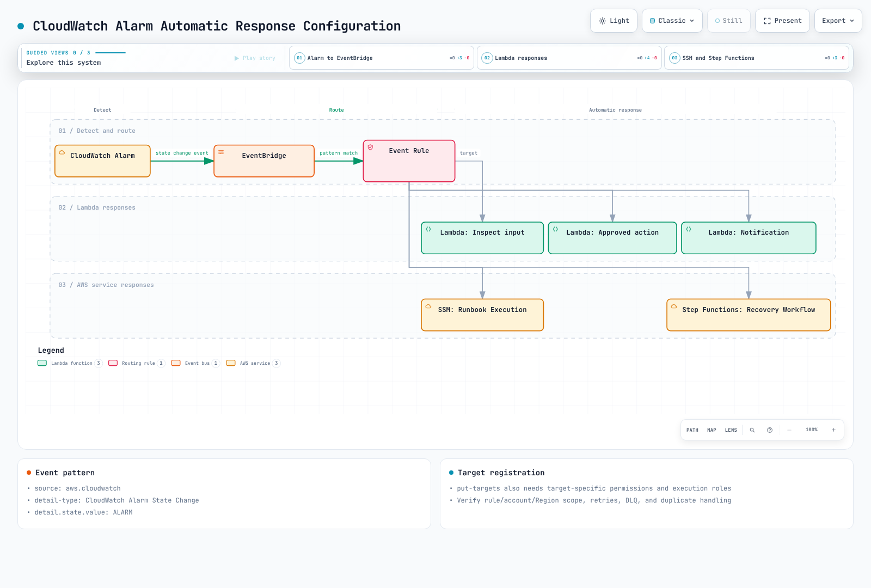The width and height of the screenshot is (871, 588).
Task: Click the cloud icon on CloudWatch Alarm
Action: tap(62, 152)
